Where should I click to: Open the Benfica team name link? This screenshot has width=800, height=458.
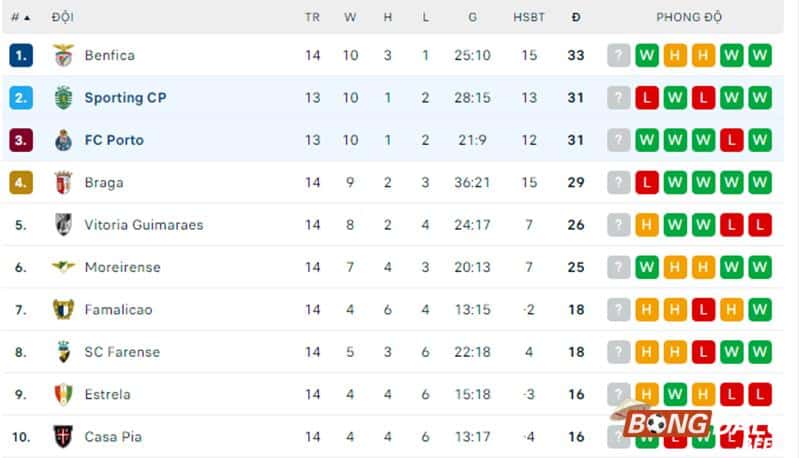pyautogui.click(x=110, y=55)
